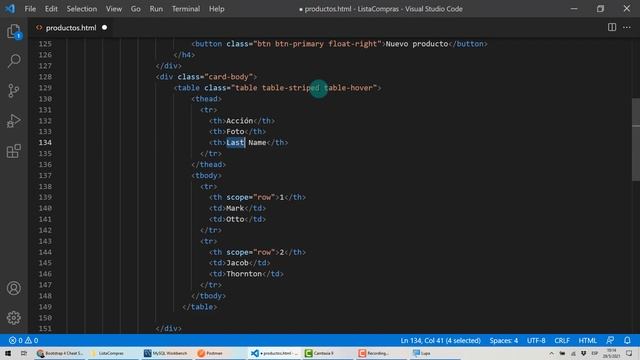Click the selected word Last on line 134
Viewport: 640px width, 360px height.
coord(235,142)
